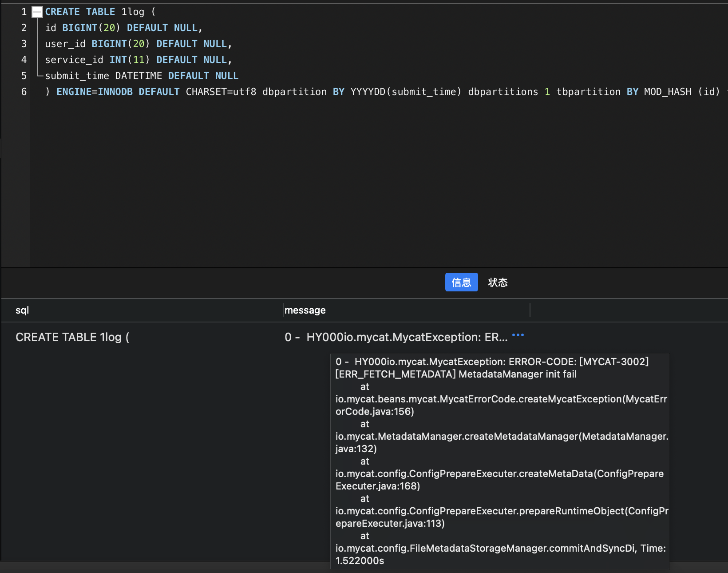Switch to the 信息 tab
728x573 pixels.
click(461, 282)
